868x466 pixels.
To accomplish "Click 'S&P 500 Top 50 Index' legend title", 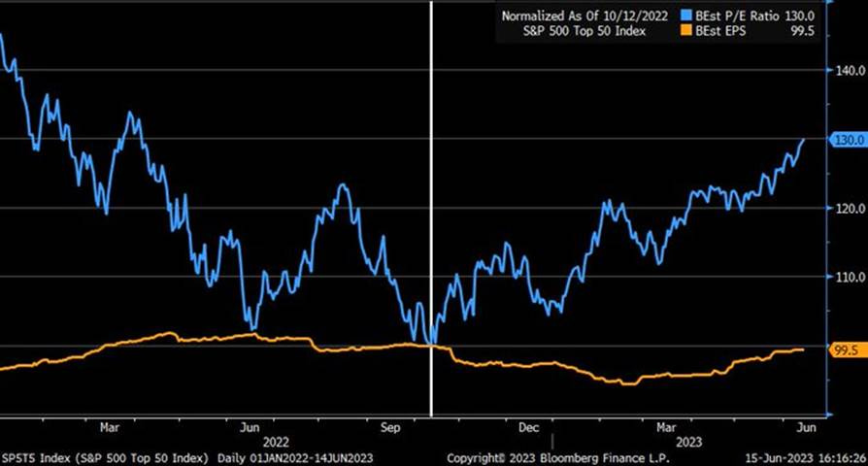I will [584, 31].
